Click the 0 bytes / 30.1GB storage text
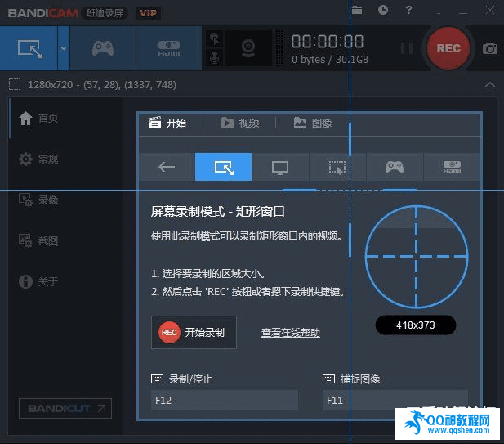The height and width of the screenshot is (444, 504). 330,59
